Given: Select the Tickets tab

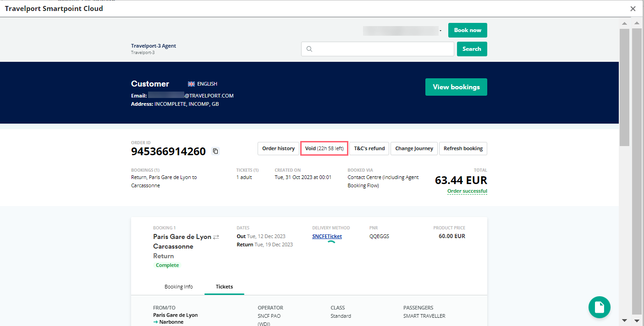Looking at the screenshot, I should click(224, 287).
